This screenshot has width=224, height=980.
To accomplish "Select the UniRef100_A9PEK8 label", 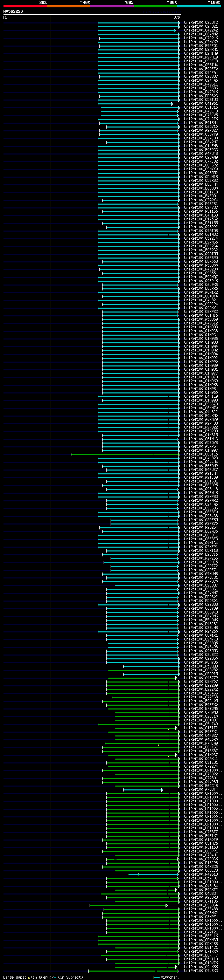I will [x=201, y=61].
